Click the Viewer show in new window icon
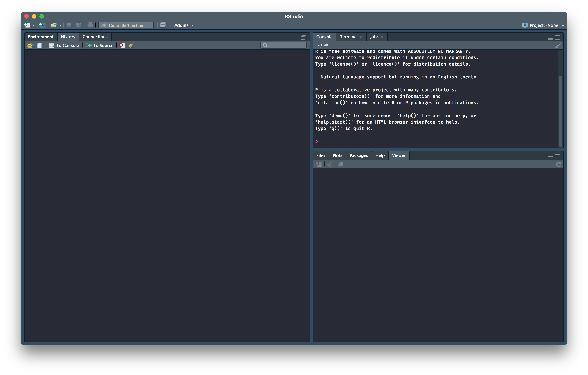Screen dimensions: 588x375 click(x=341, y=164)
